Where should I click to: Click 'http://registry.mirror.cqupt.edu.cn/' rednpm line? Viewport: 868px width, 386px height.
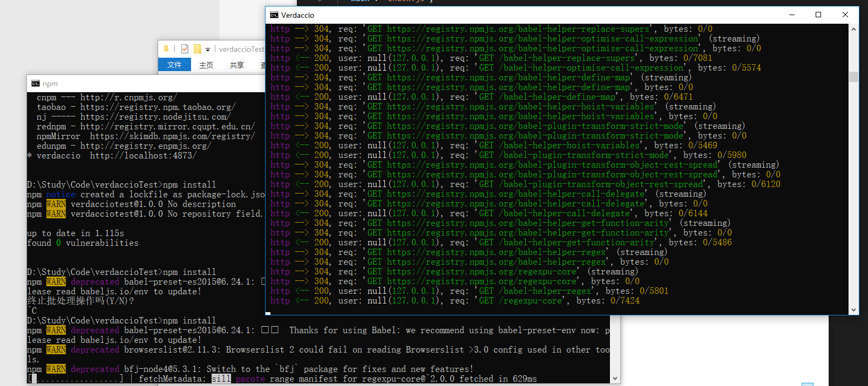click(146, 126)
